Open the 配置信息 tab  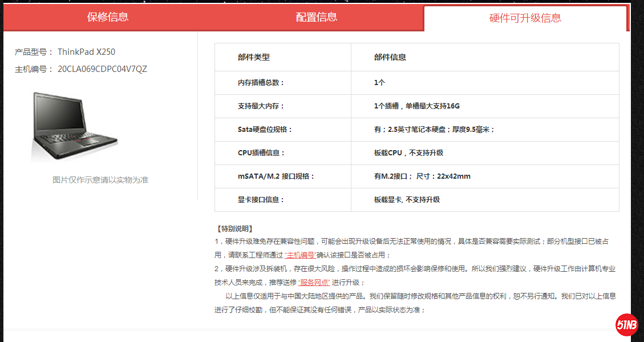click(x=317, y=17)
